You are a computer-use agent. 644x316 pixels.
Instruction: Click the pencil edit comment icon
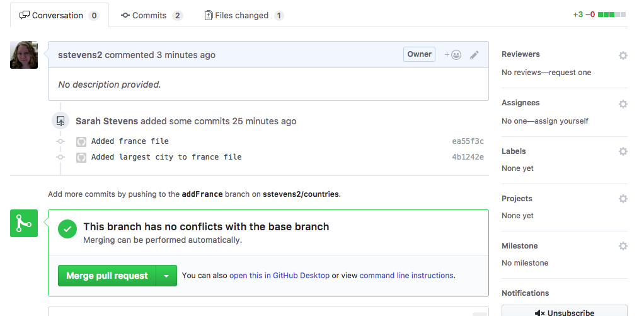coord(474,55)
